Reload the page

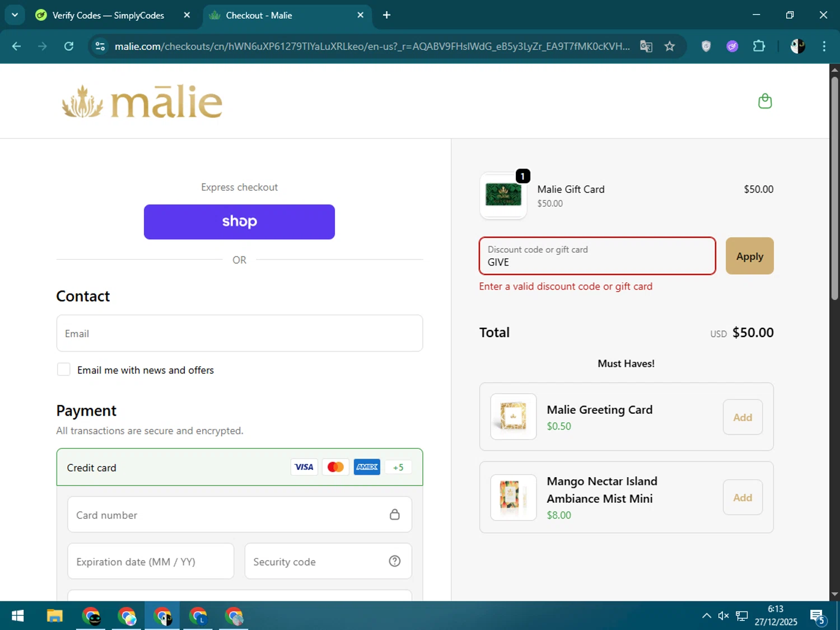[69, 46]
